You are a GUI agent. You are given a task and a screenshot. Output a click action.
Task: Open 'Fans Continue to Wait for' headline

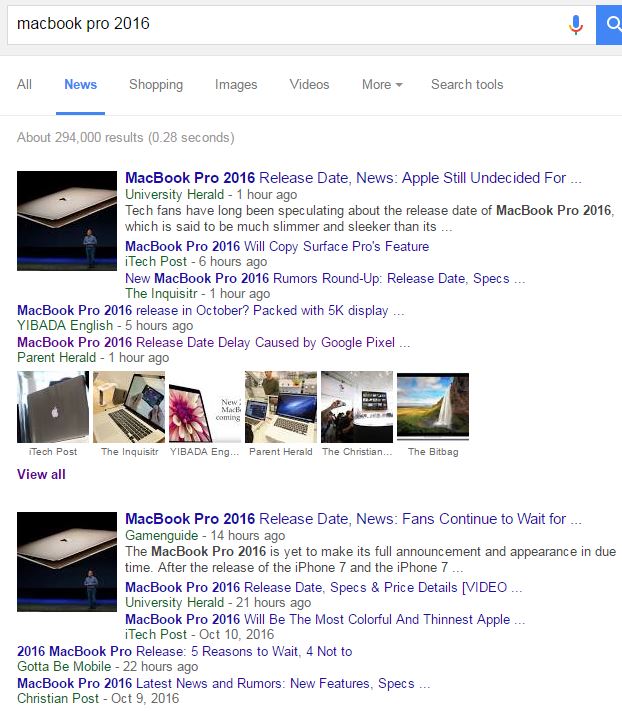pos(353,519)
